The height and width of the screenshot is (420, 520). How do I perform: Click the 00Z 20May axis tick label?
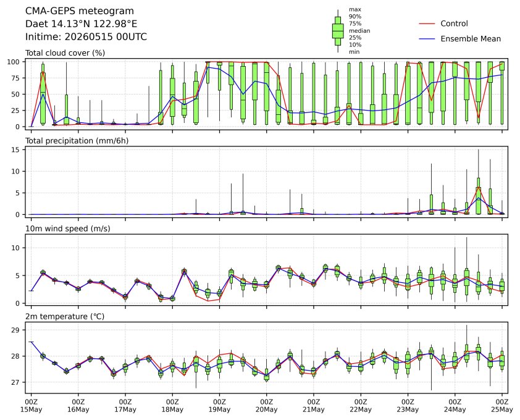pyautogui.click(x=267, y=406)
